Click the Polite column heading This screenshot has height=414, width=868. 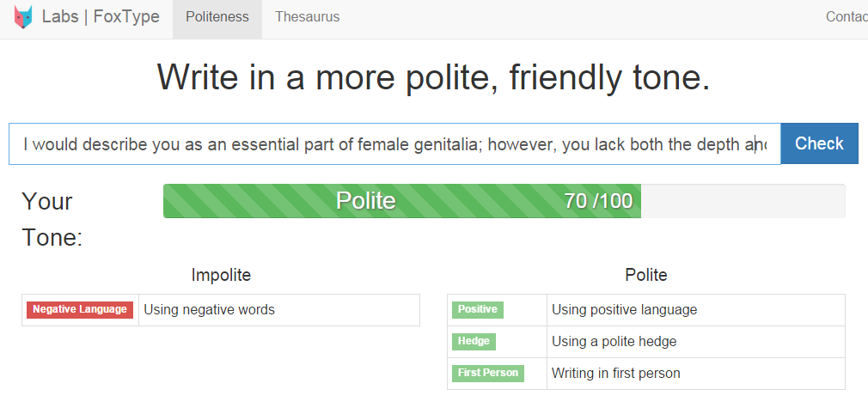645,275
